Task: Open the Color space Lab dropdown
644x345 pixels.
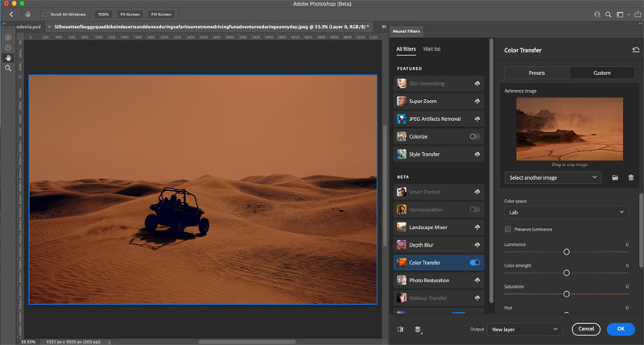Action: (x=566, y=212)
